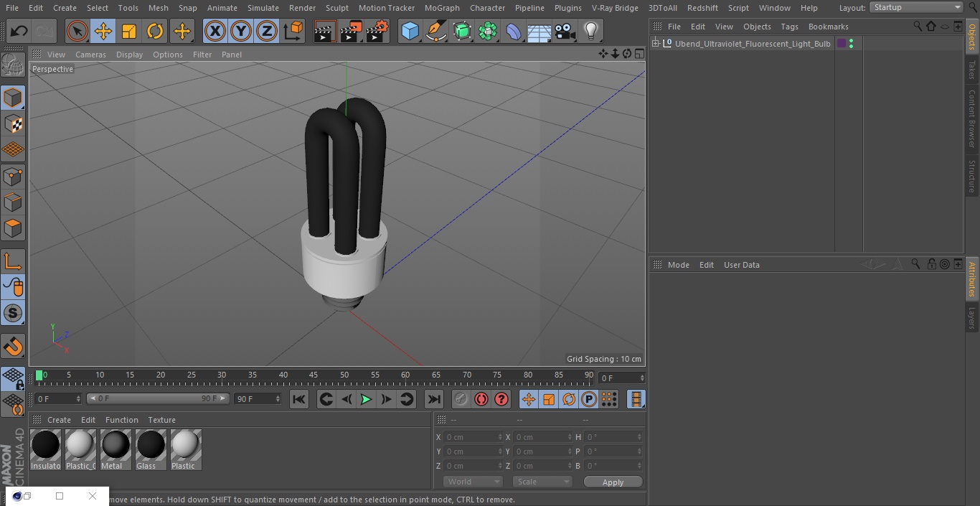Open the Simulate menu
The width and height of the screenshot is (980, 506).
(263, 8)
